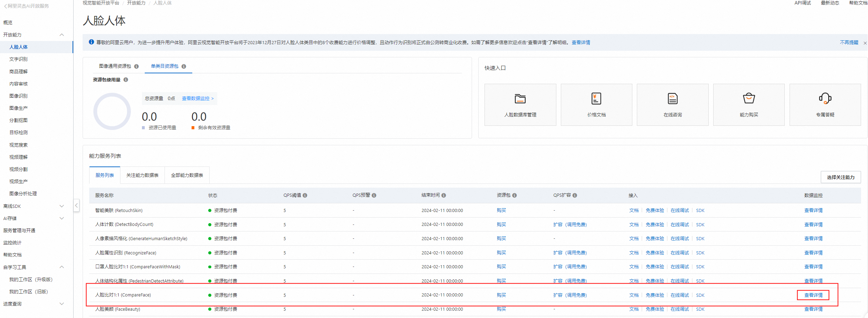Select the 关注能力数据表 tab

coord(142,175)
